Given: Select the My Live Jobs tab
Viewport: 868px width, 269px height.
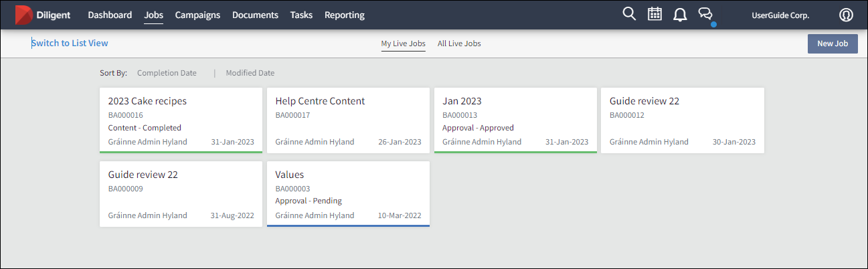Looking at the screenshot, I should pos(403,43).
